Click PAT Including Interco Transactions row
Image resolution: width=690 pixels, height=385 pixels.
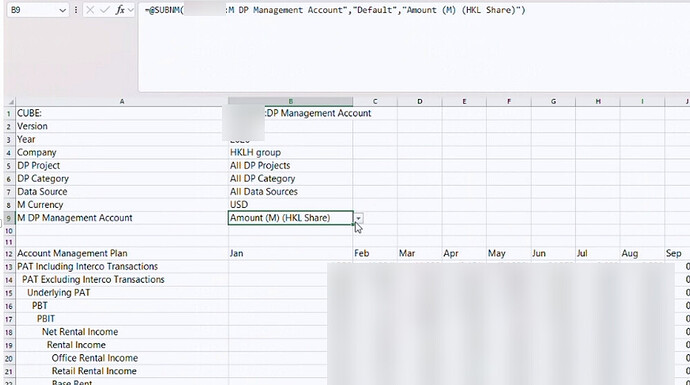[x=122, y=267]
